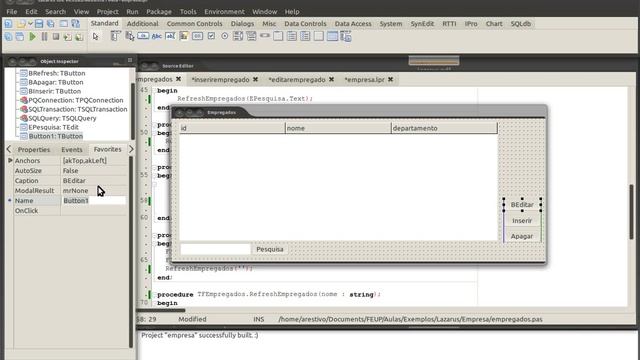Expand the Anchors property
This screenshot has width=640, height=360.
pyautogui.click(x=10, y=160)
